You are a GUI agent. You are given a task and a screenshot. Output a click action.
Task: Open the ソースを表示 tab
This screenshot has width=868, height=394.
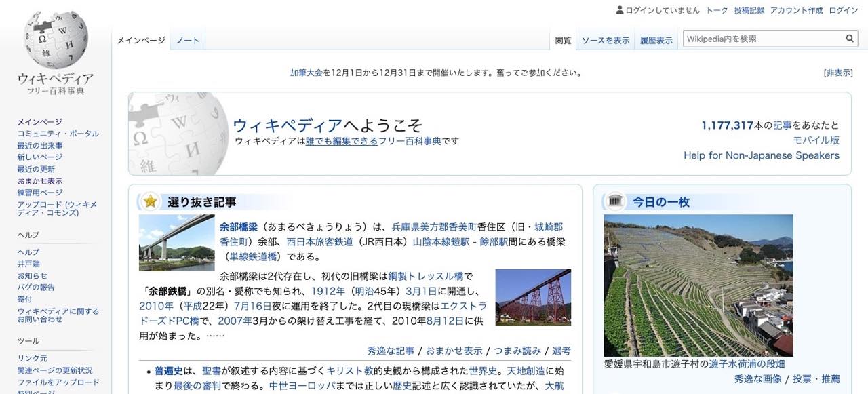(x=606, y=41)
